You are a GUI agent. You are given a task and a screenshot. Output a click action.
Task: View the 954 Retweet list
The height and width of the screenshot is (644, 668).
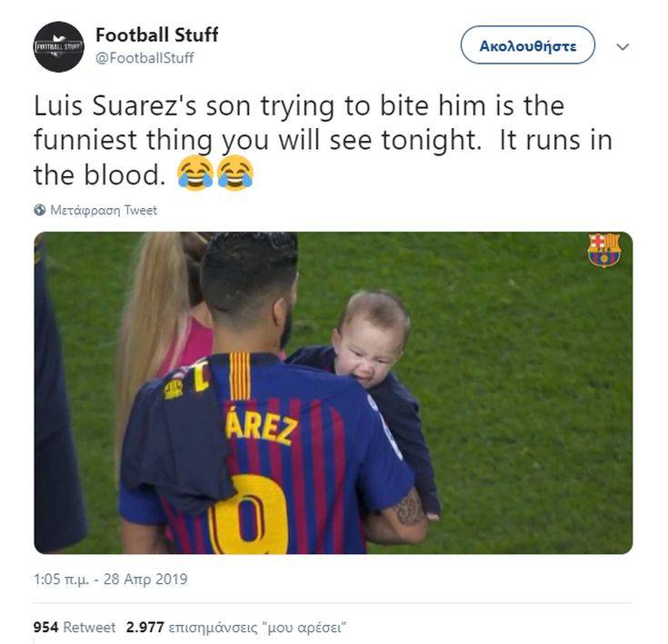75,627
